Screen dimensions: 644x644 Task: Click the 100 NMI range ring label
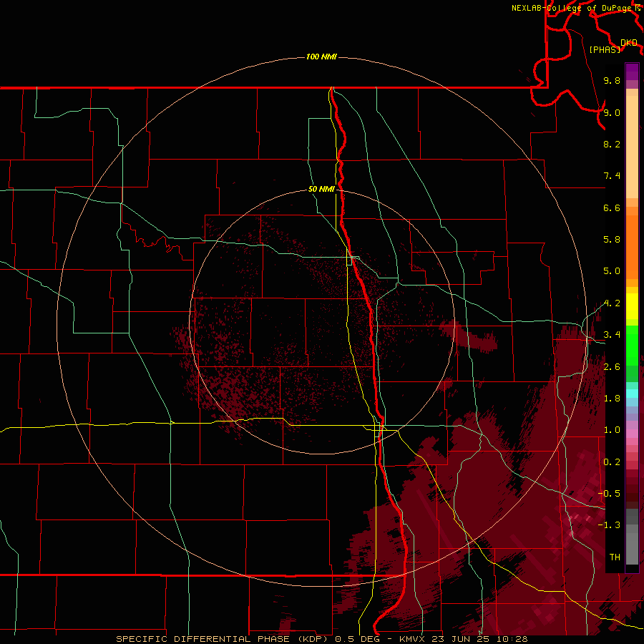pos(321,57)
